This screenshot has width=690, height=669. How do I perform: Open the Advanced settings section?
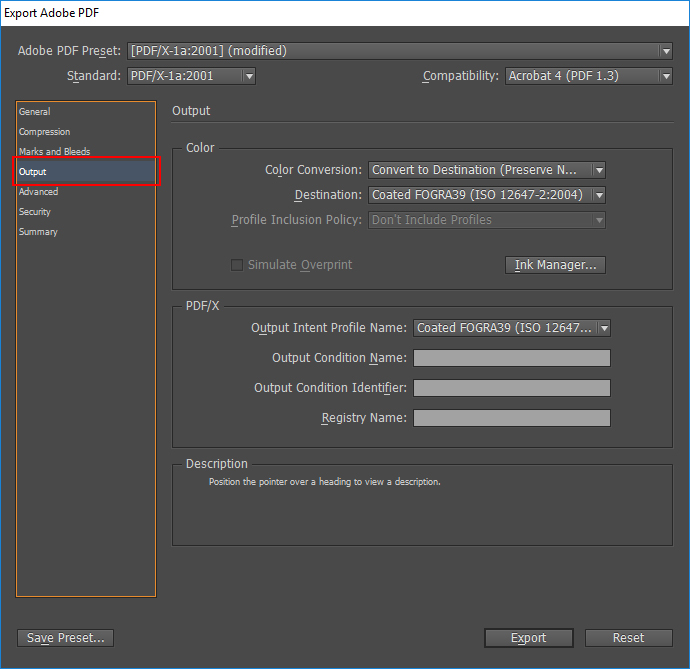click(86, 192)
